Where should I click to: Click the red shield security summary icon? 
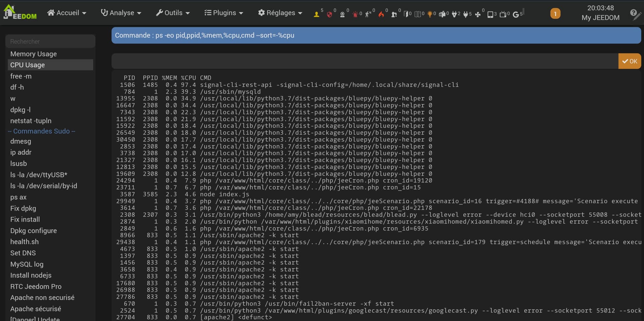tap(329, 14)
